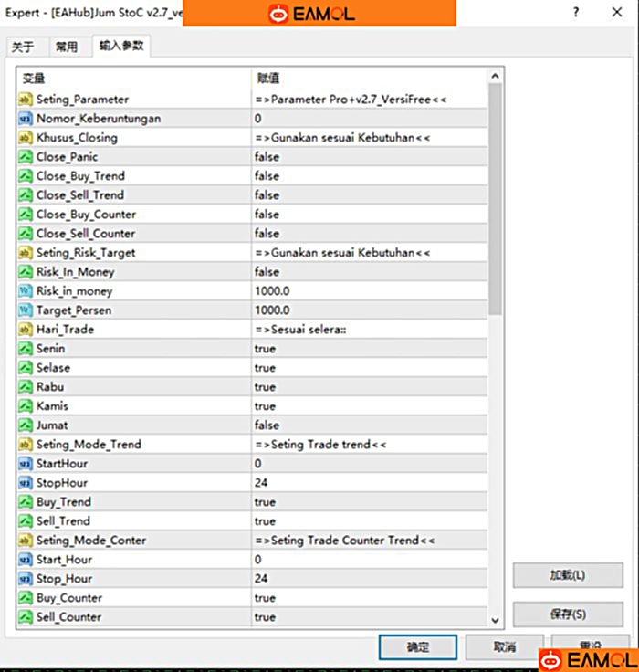Click the boolean icon beside Buy_Counter

pyautogui.click(x=26, y=598)
